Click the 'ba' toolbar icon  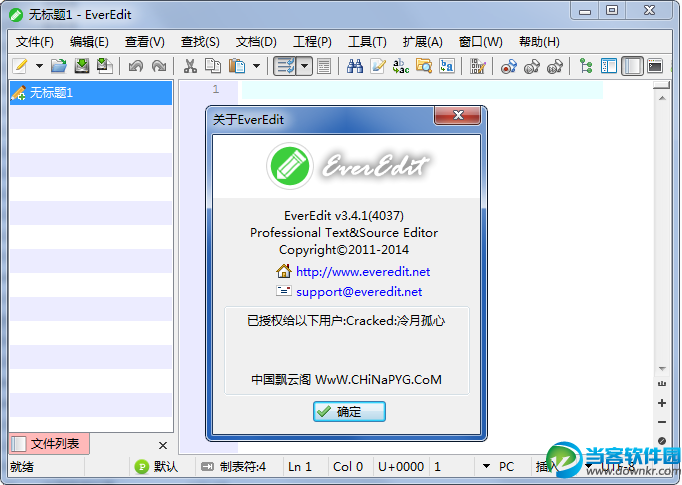pyautogui.click(x=447, y=66)
